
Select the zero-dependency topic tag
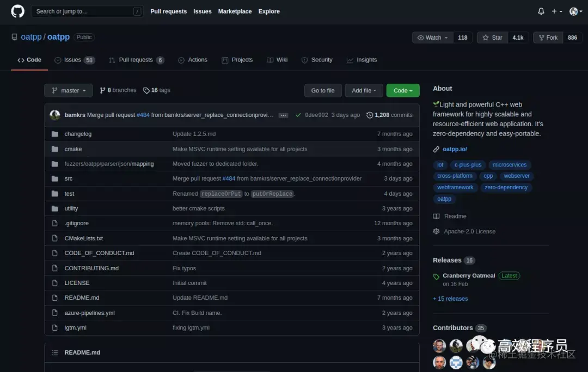(x=506, y=187)
